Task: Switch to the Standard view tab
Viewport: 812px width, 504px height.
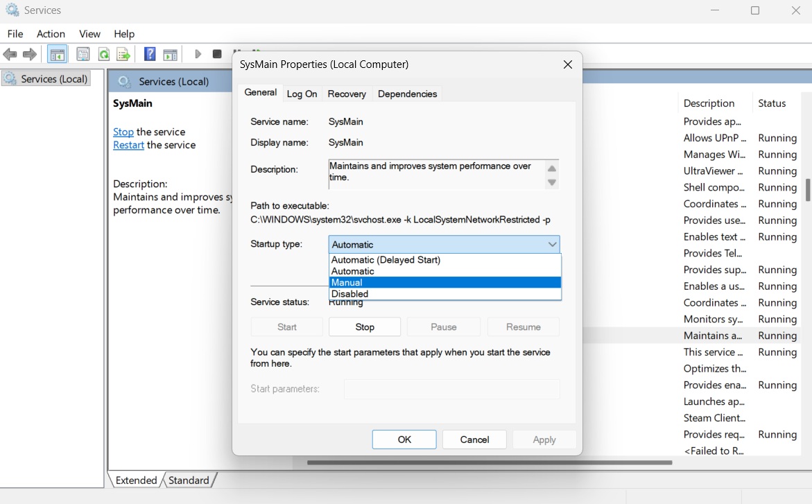Action: click(189, 480)
